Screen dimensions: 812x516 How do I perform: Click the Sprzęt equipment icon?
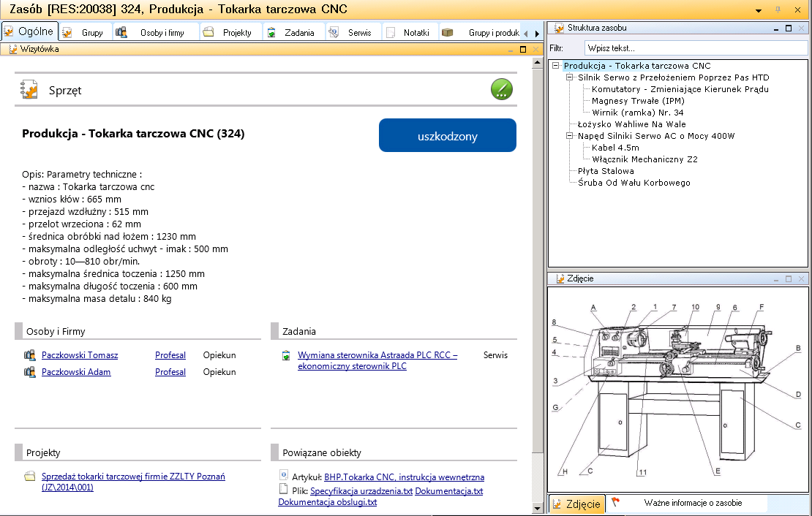29,90
